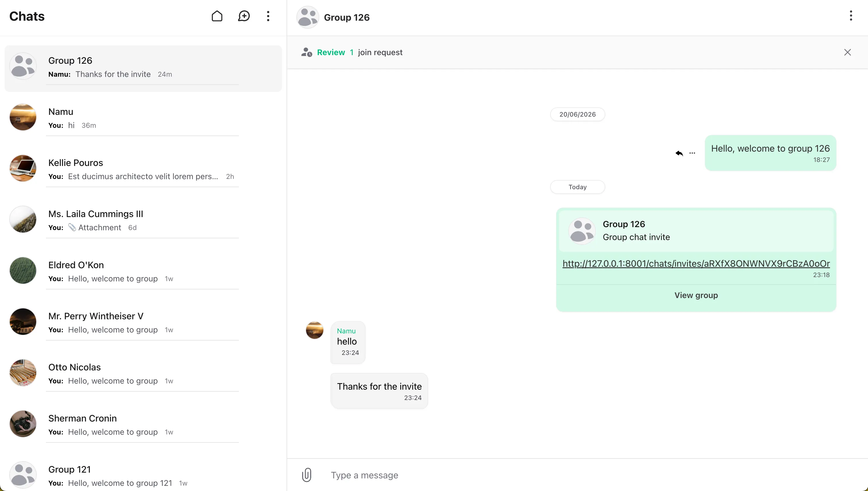This screenshot has width=868, height=491.
Task: Click Otto Nicolas's avatar
Action: click(x=23, y=373)
